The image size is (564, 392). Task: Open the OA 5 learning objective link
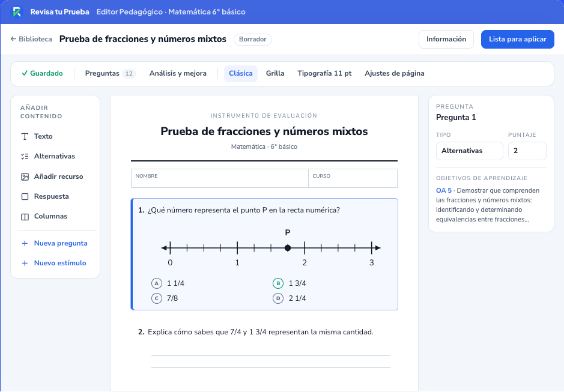pos(443,191)
